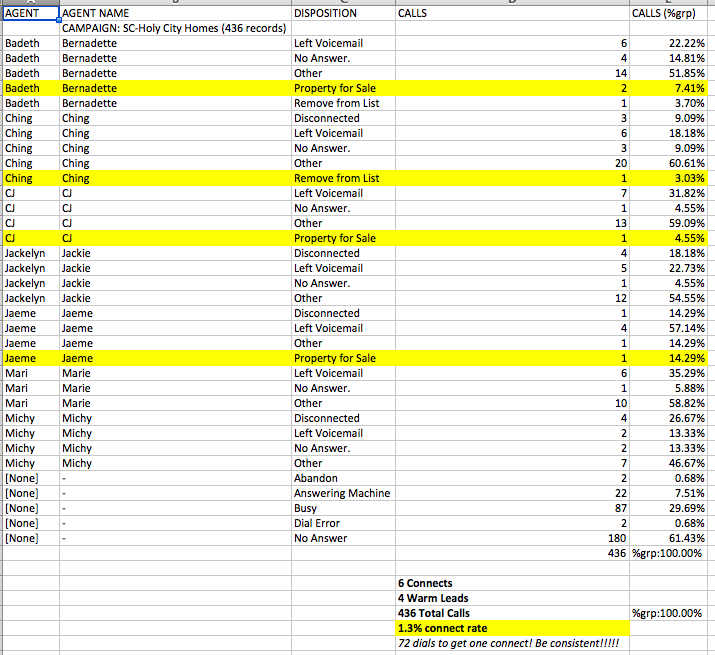Click the 436 total calls cell
Viewport: 715px width, 655px height.
[512, 553]
